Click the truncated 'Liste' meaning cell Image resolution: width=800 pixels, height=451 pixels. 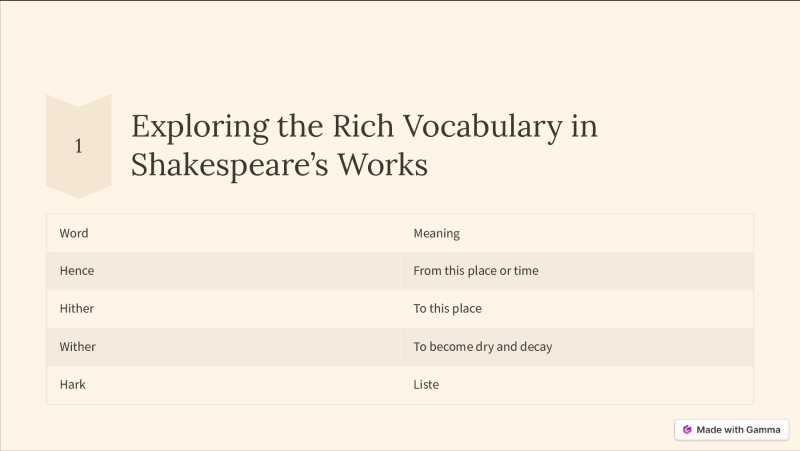pos(577,385)
